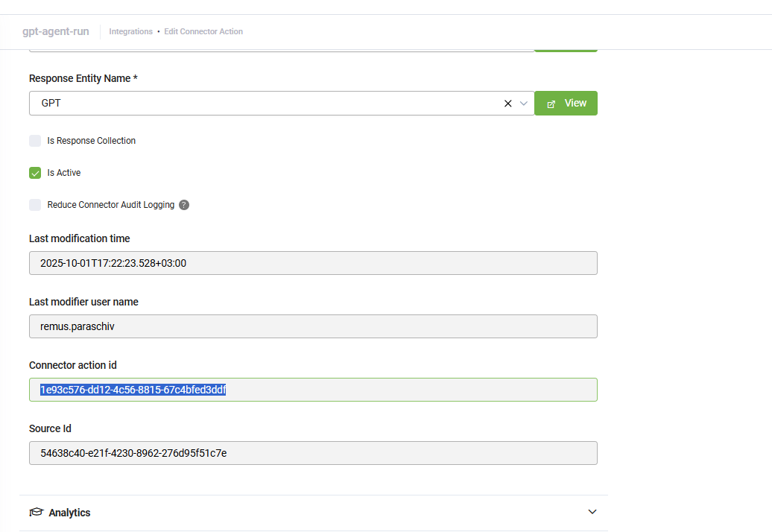Uncheck the Is Active checkbox

click(x=35, y=173)
